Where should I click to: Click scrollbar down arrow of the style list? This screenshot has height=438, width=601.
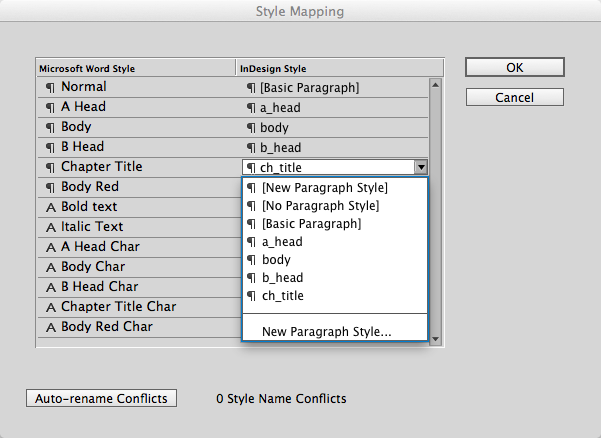click(435, 339)
